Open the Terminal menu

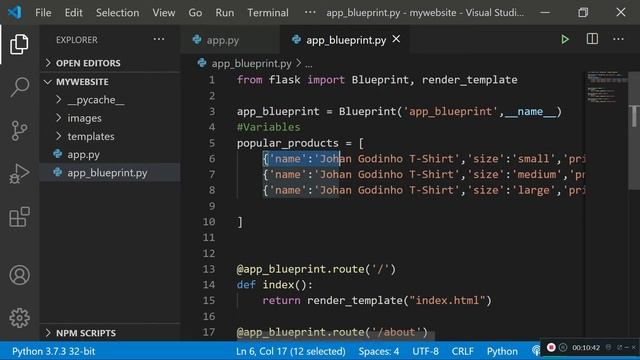coord(268,13)
